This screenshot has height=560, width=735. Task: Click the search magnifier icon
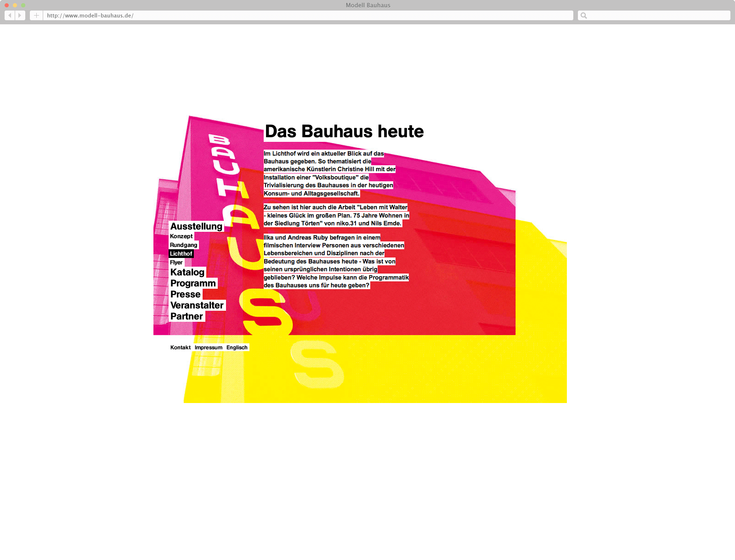[584, 16]
